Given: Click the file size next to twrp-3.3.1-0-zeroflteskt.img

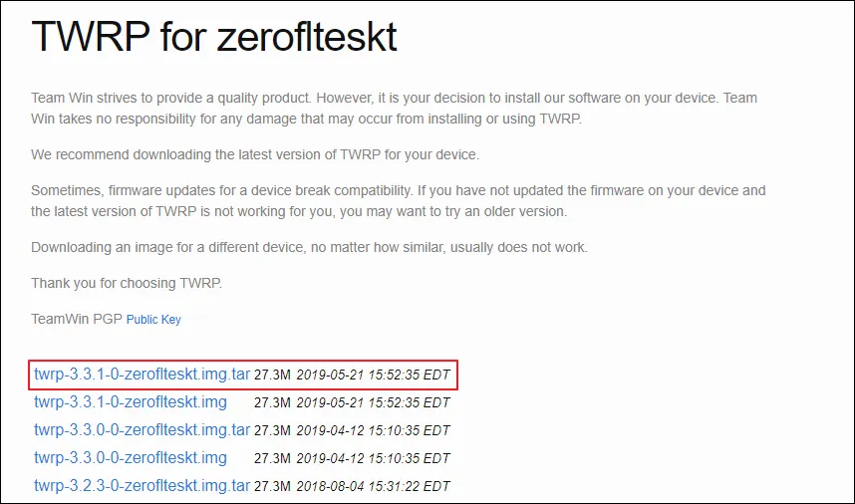Looking at the screenshot, I should pos(272,403).
